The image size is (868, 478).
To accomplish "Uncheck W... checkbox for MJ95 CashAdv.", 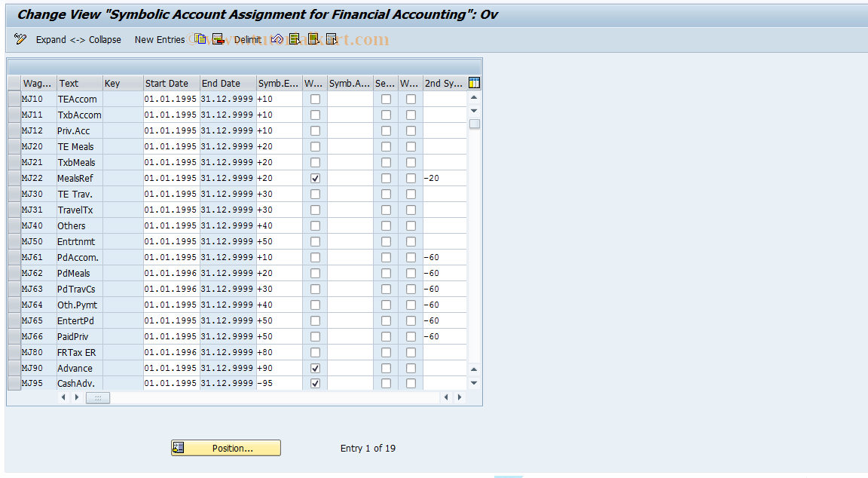I will coord(315,383).
